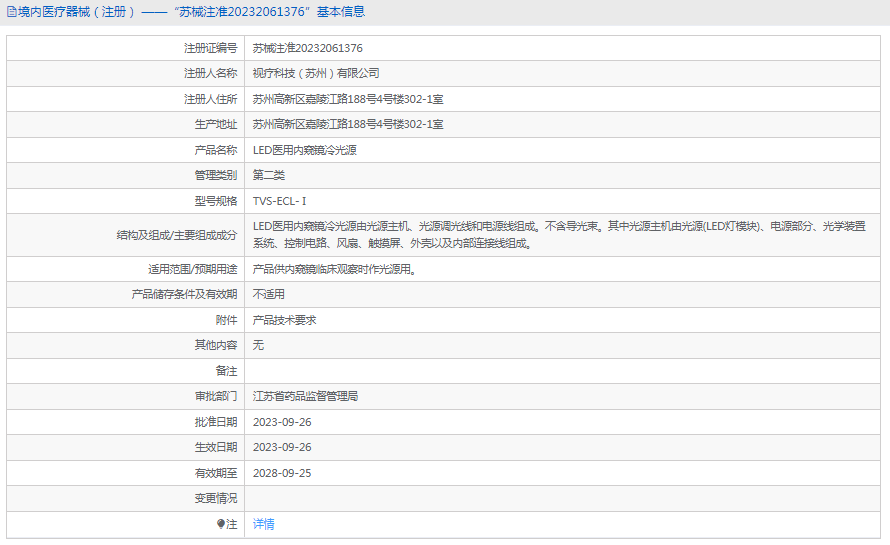890x545 pixels.
Task: Open the 详情 details link
Action: [x=263, y=524]
